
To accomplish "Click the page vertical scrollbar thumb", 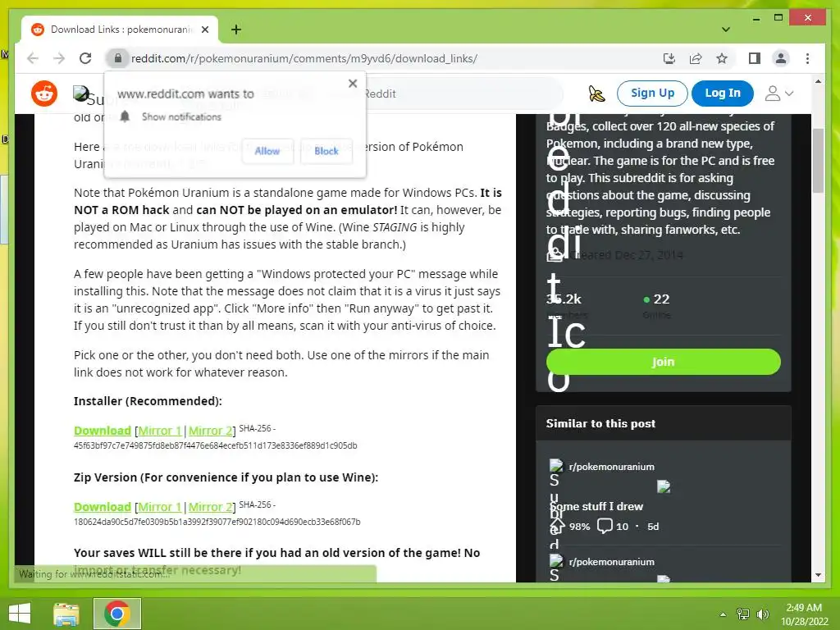I will [x=818, y=161].
